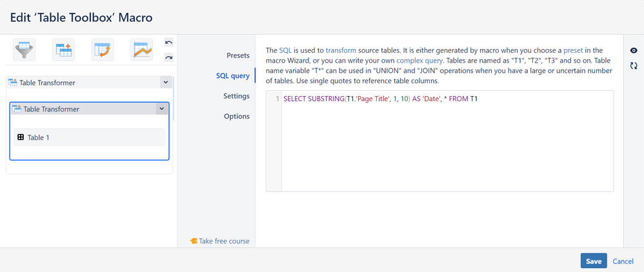Click the redo arrow icon
This screenshot has height=272, width=644.
point(168,57)
